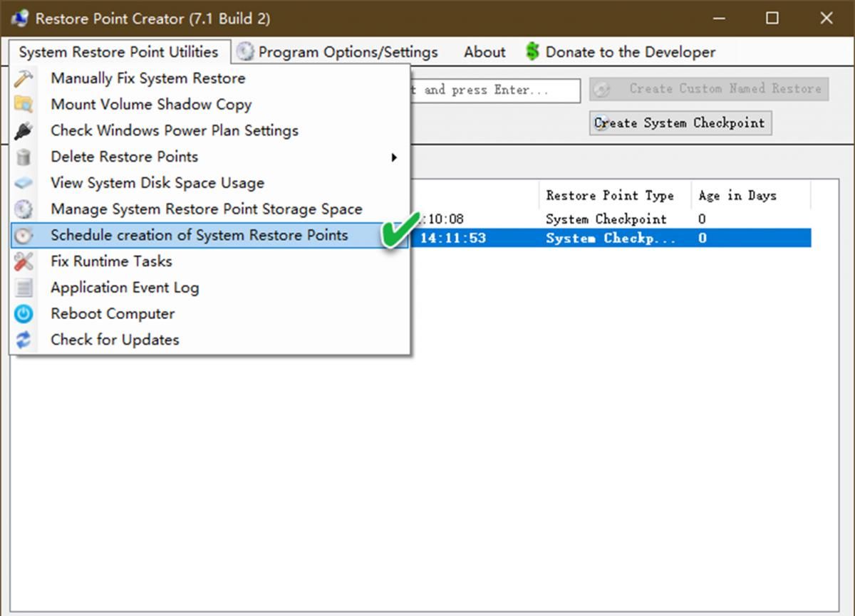This screenshot has height=616, width=855.
Task: Select Reboot Computer from the menu
Action: tap(210, 314)
